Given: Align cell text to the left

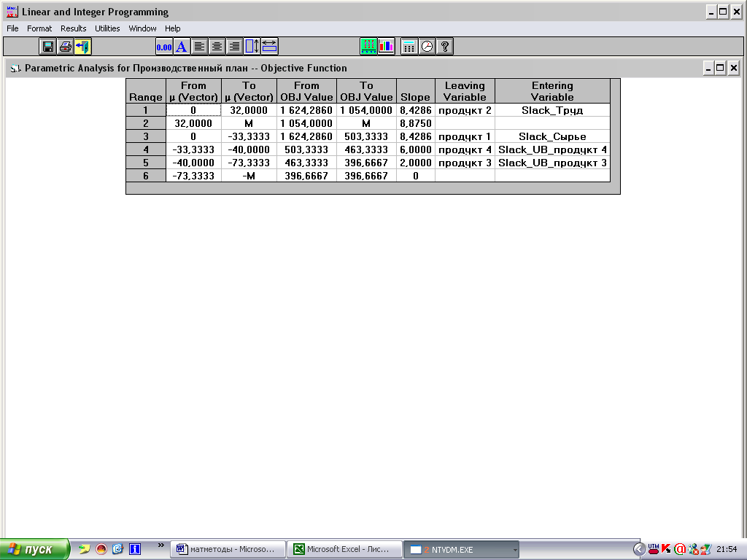Looking at the screenshot, I should [199, 47].
